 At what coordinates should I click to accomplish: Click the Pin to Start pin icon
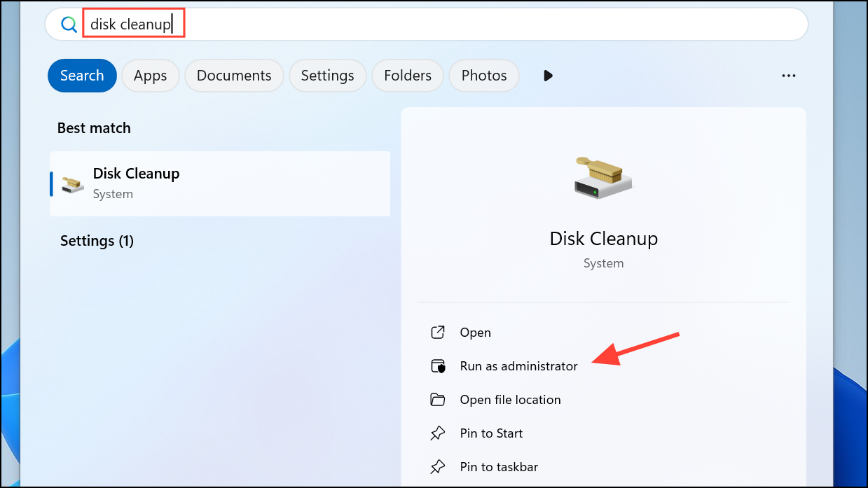438,433
